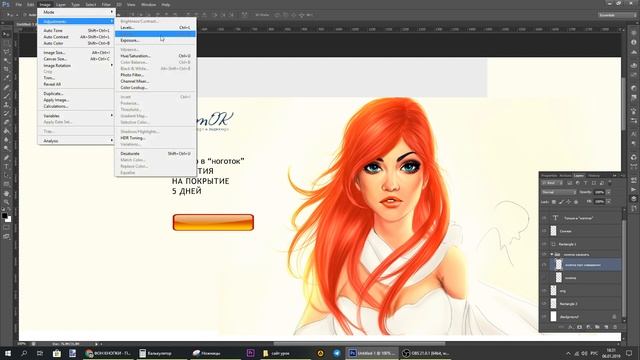The height and width of the screenshot is (360, 640).
Task: Hide the Background layer using its eye icon
Action: click(x=544, y=316)
